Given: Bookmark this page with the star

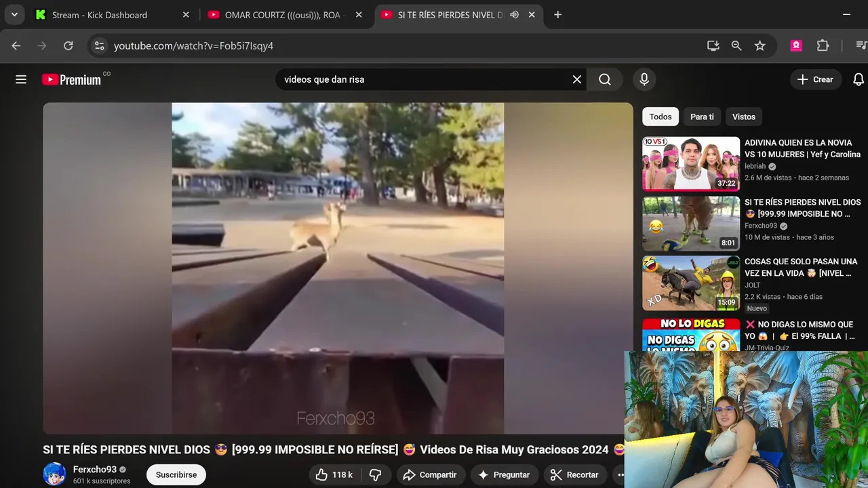Looking at the screenshot, I should [759, 45].
